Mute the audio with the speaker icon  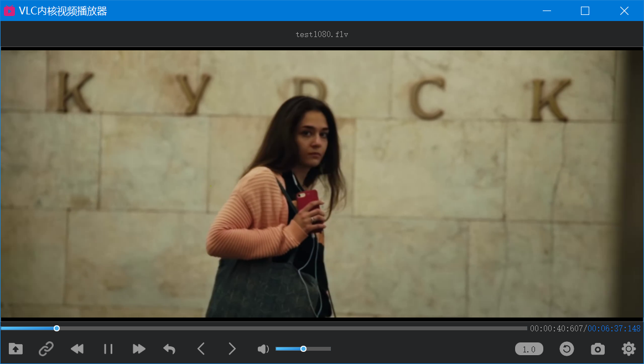(x=263, y=349)
